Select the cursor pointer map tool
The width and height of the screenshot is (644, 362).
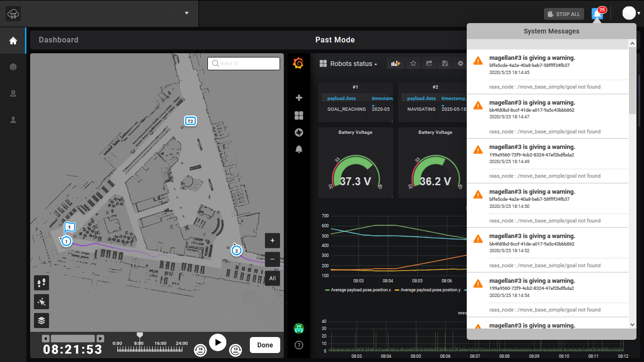tap(41, 302)
